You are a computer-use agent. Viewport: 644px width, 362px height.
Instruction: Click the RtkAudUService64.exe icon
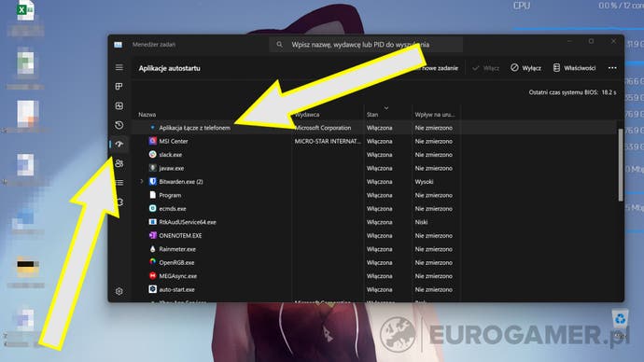click(152, 222)
